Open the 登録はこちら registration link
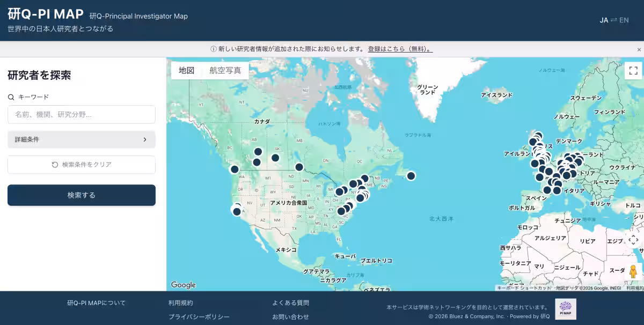This screenshot has height=325, width=644. [x=400, y=49]
